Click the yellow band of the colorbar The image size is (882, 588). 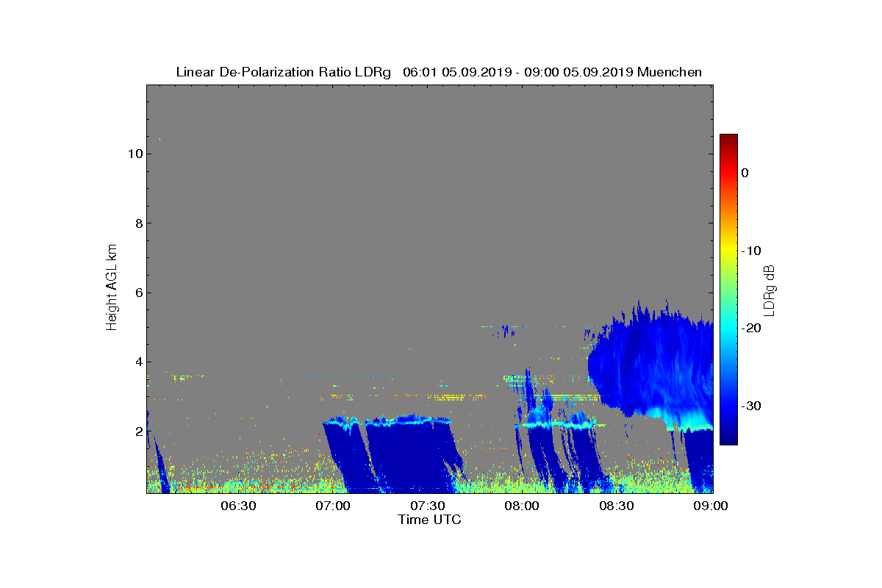pos(728,251)
